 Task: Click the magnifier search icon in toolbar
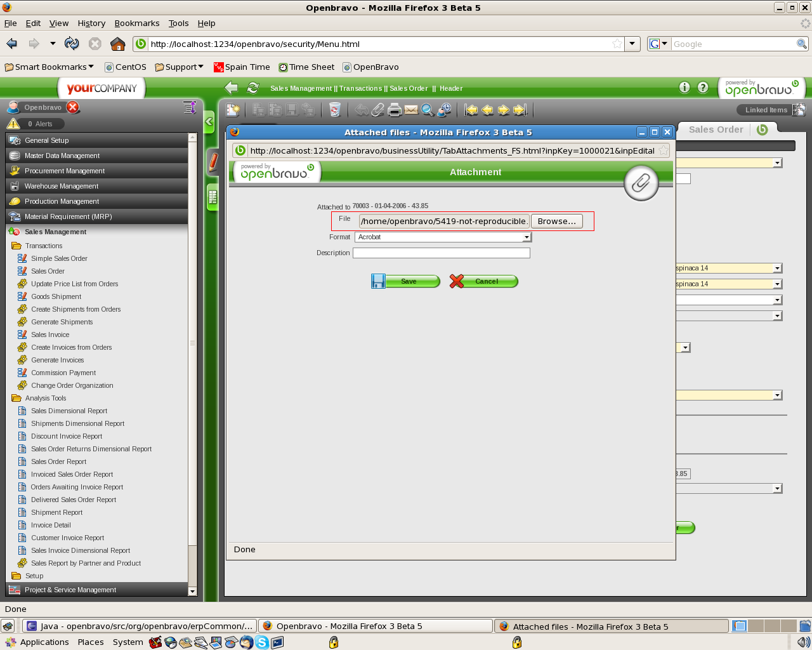tap(428, 110)
